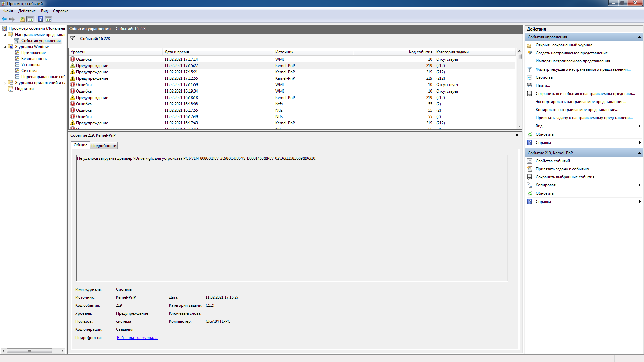644x362 pixels.
Task: Click the filter funnel icon above event list
Action: (72, 38)
